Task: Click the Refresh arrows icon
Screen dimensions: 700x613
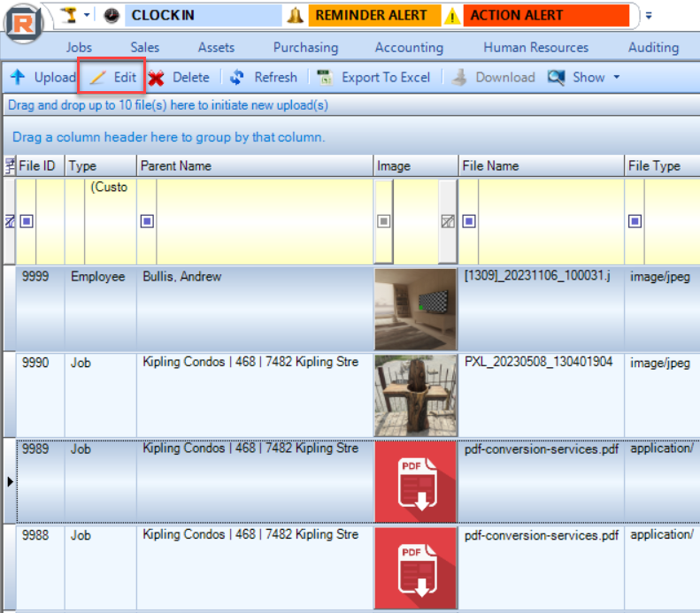Action: click(236, 77)
